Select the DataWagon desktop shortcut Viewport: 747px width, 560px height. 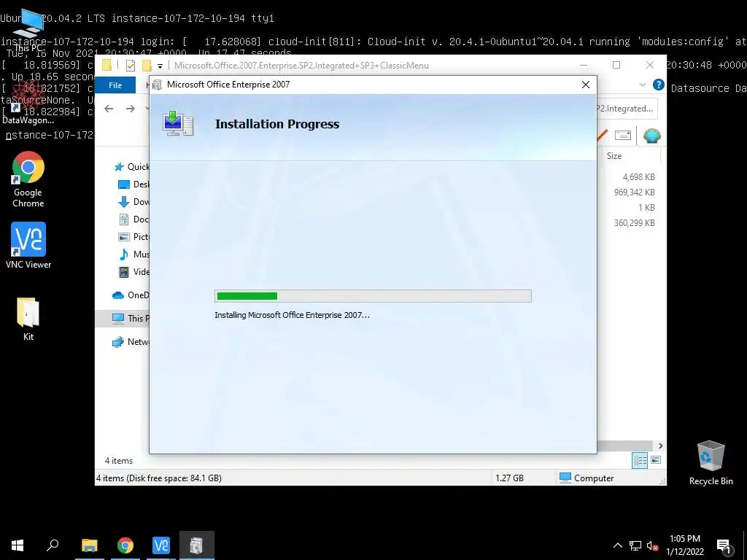click(x=28, y=102)
